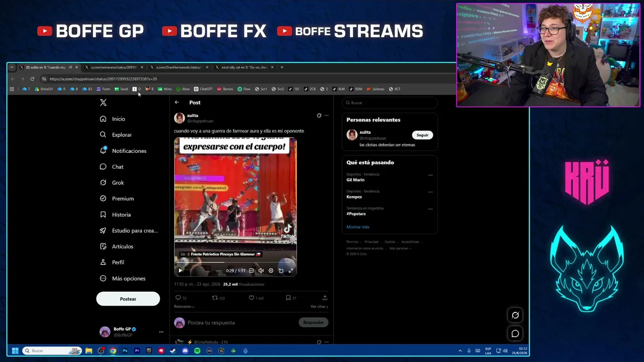The width and height of the screenshot is (644, 362).
Task: Click the X logo in the sidebar
Action: (103, 103)
